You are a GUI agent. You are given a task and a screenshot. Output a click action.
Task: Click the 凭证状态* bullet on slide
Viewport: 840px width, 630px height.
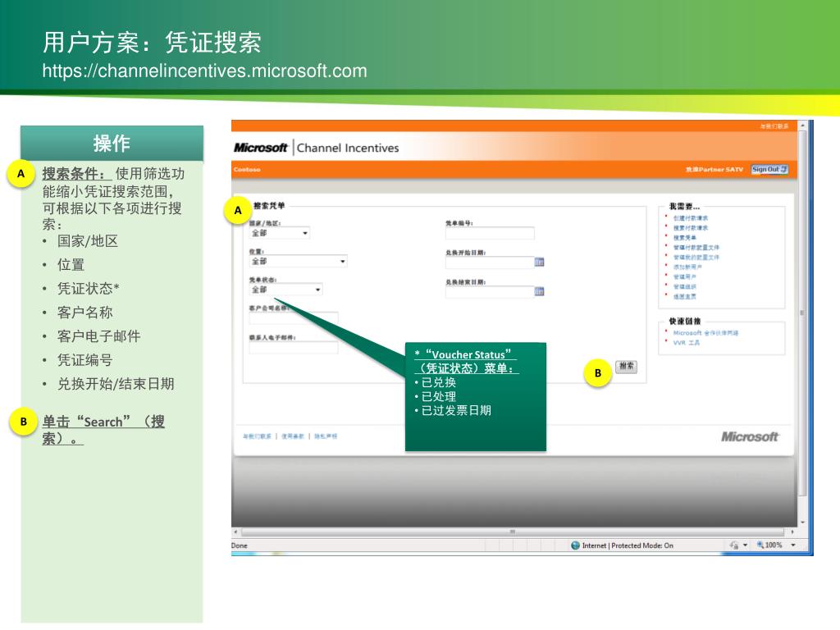[89, 289]
